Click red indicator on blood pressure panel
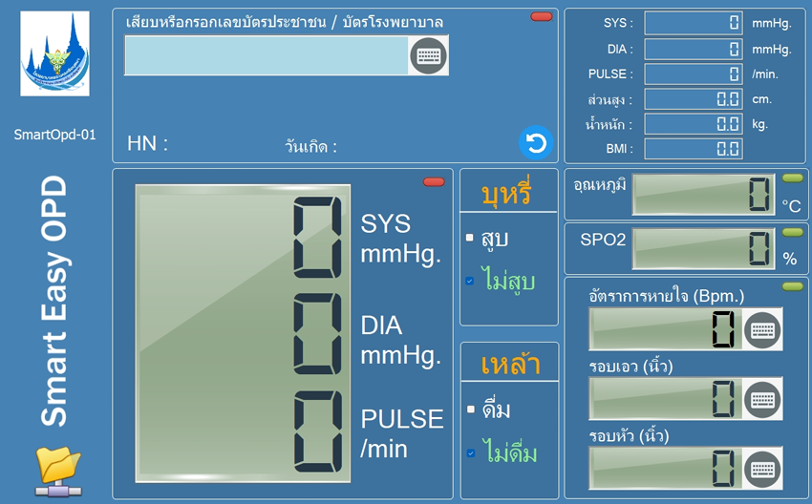The height and width of the screenshot is (504, 812). 434,182
